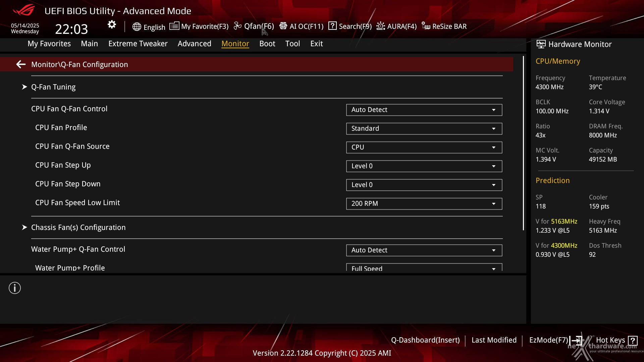Open Hot Keys help icon
This screenshot has width=644, height=362.
[633, 341]
